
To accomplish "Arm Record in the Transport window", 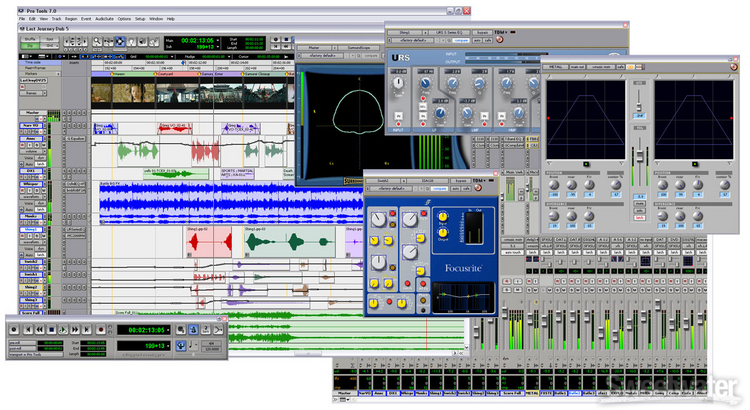I will click(101, 330).
